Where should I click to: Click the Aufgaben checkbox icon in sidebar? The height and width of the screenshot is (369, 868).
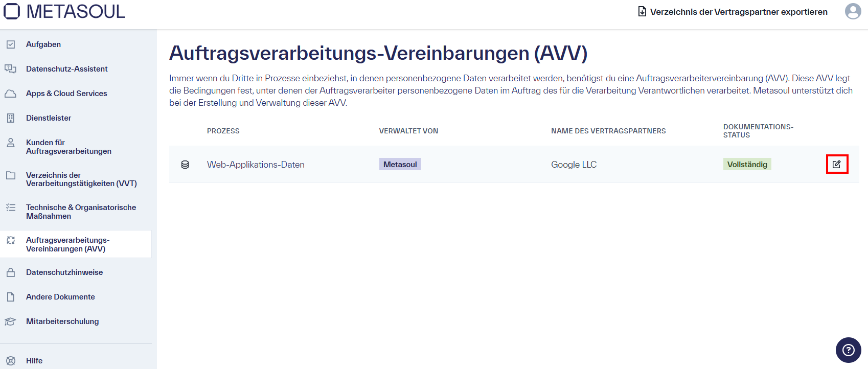tap(11, 44)
